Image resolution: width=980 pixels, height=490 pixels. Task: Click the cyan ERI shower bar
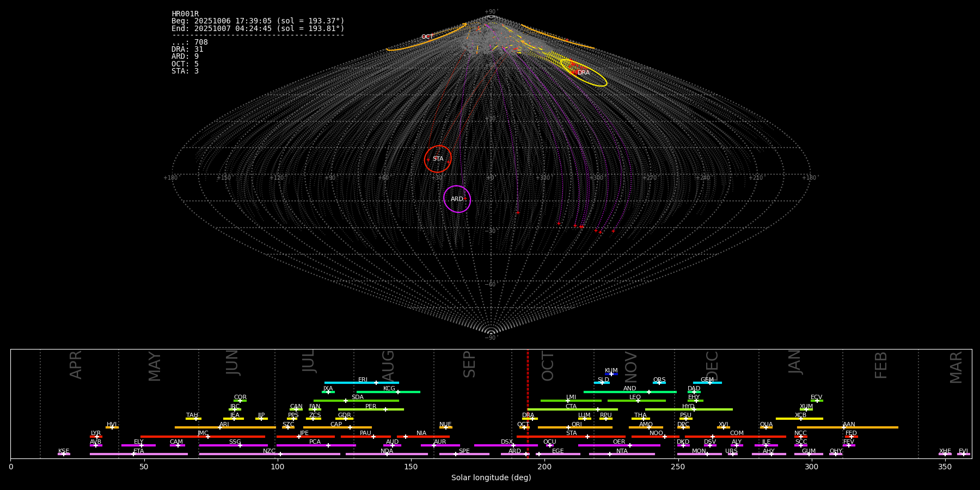362,383
